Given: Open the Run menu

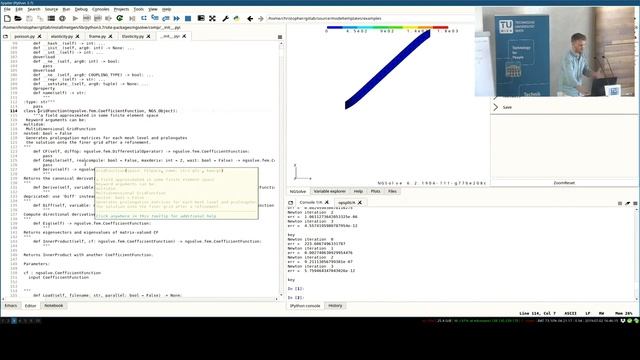Looking at the screenshot, I should [x=66, y=9].
